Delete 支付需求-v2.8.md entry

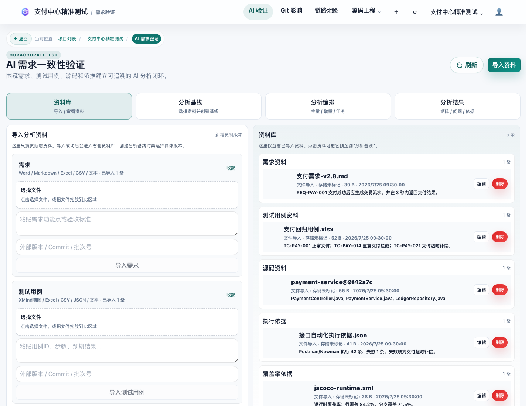click(500, 184)
